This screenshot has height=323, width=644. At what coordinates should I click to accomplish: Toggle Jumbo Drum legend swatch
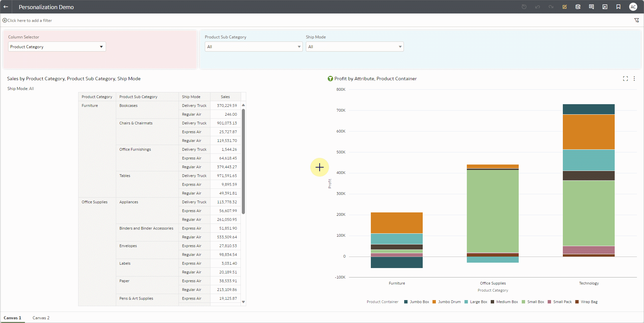[x=434, y=302]
